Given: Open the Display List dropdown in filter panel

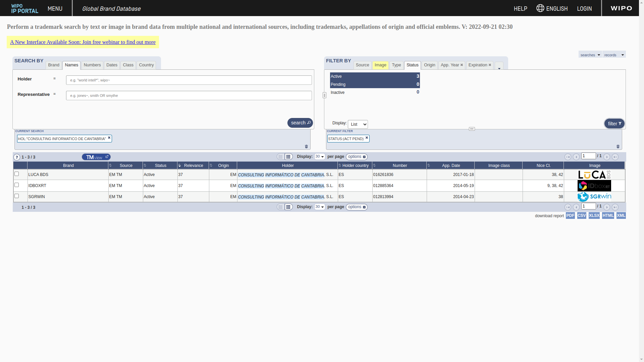Looking at the screenshot, I should pos(358,124).
